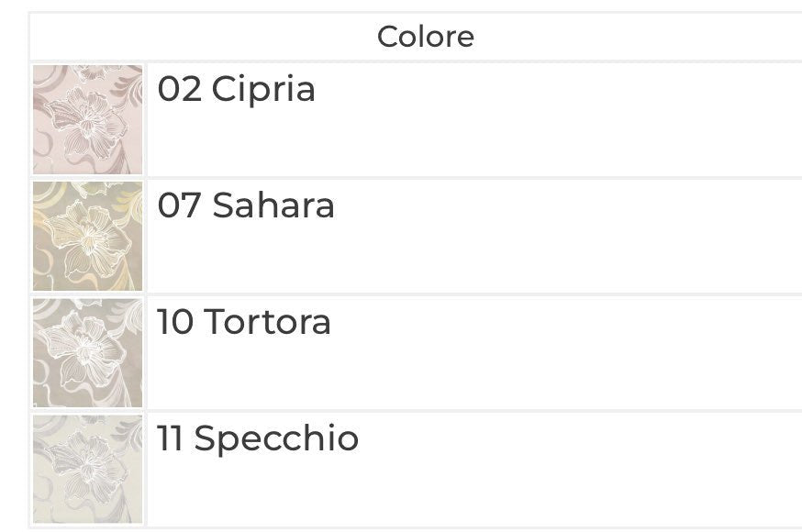Select the "07 Sahara" color name label
Image resolution: width=802 pixels, height=532 pixels.
tap(246, 205)
